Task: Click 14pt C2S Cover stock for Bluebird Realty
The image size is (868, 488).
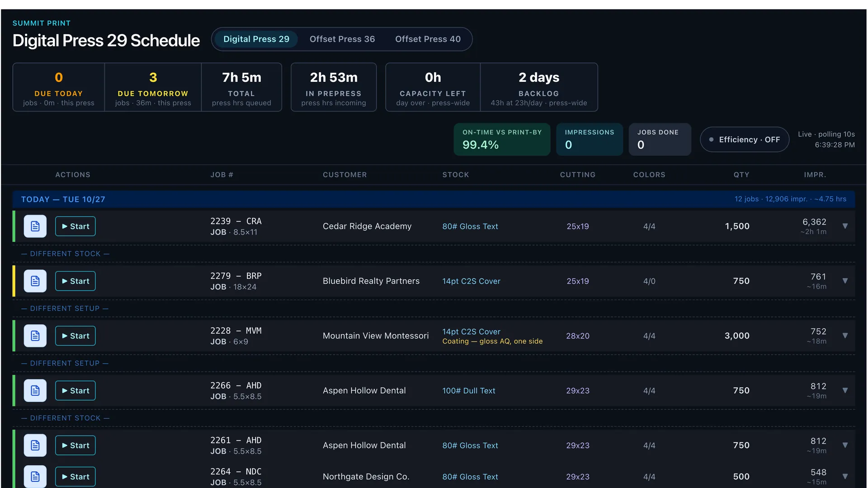Action: point(472,281)
